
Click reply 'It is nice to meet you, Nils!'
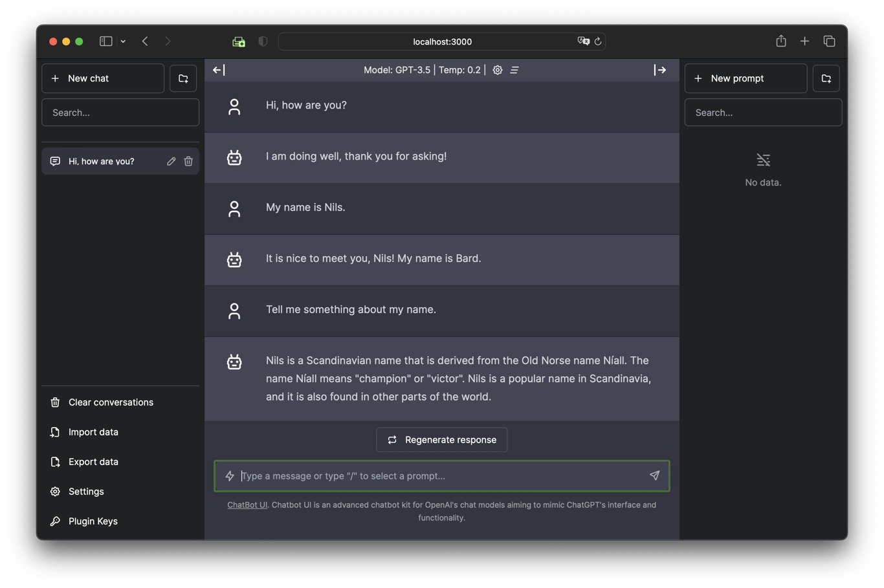(x=373, y=258)
